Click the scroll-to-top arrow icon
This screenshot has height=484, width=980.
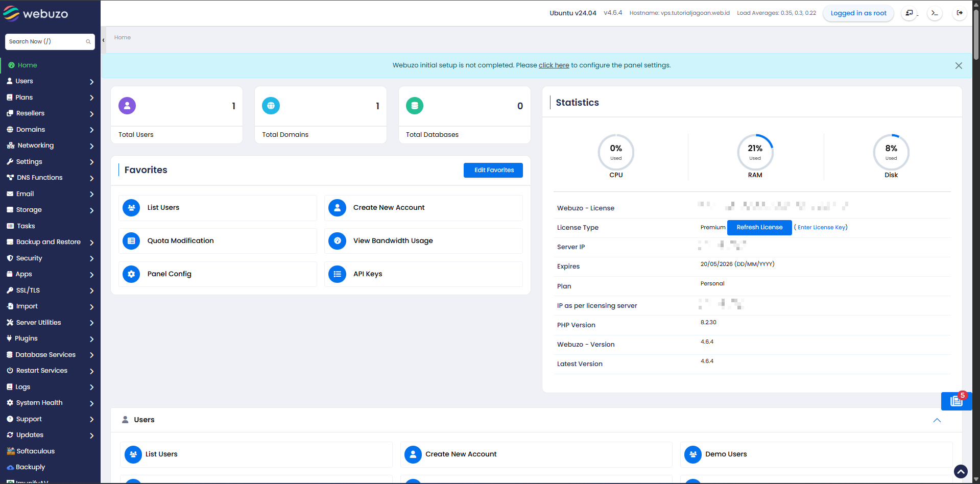[961, 471]
